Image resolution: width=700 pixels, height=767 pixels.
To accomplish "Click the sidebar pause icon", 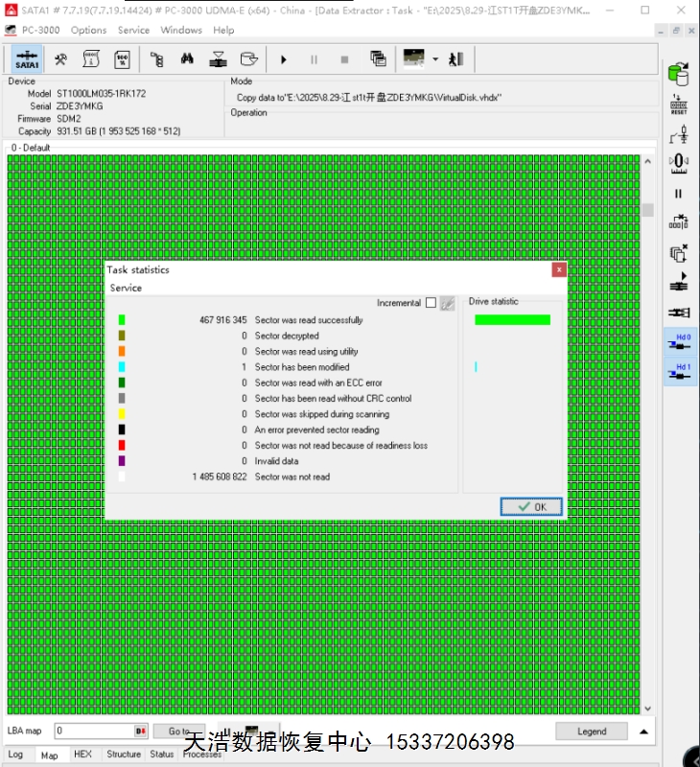I will (679, 194).
